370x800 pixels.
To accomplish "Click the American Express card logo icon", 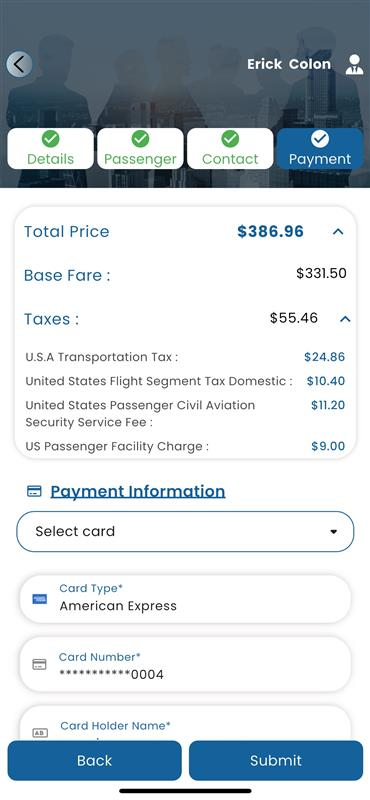I will pos(39,599).
